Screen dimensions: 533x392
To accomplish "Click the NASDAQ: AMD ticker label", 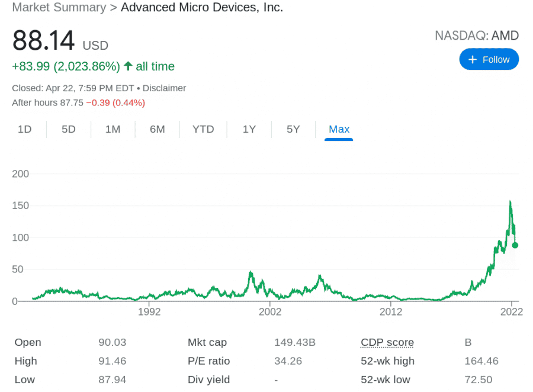I will pos(477,36).
